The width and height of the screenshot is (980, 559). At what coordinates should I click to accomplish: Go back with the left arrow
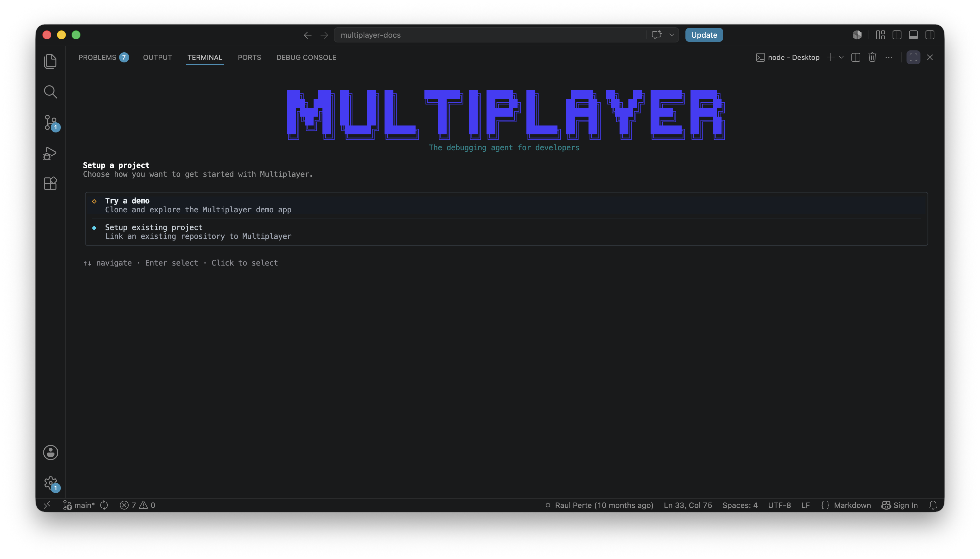tap(307, 35)
